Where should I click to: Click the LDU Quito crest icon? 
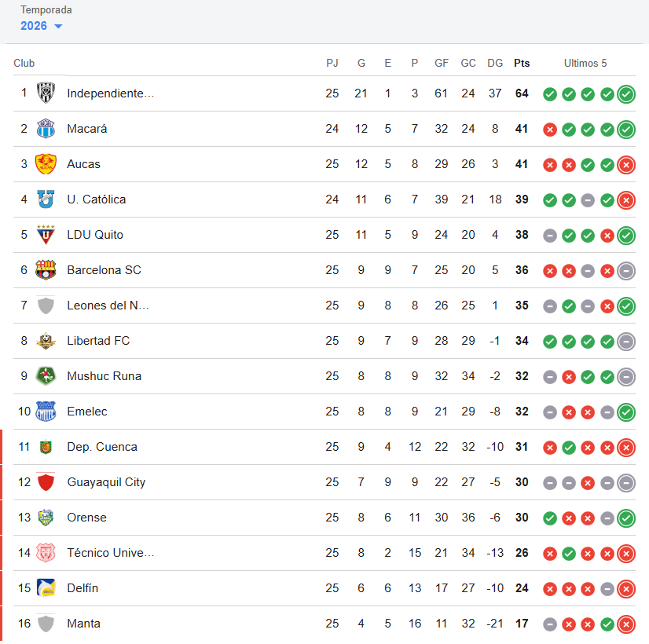(46, 235)
